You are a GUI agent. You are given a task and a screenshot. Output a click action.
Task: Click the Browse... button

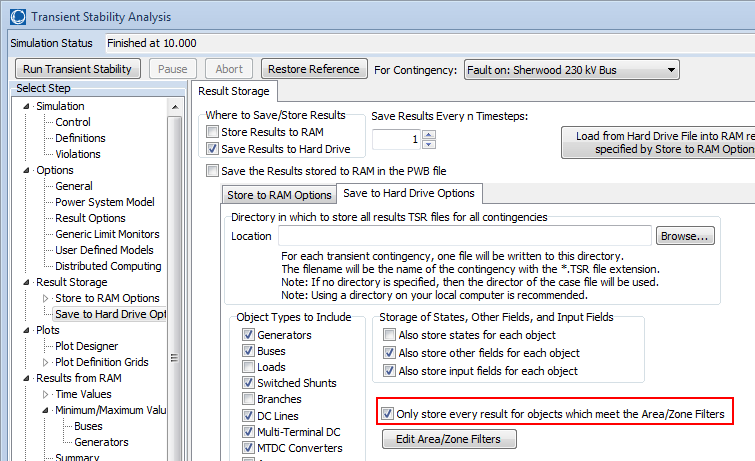pos(685,236)
